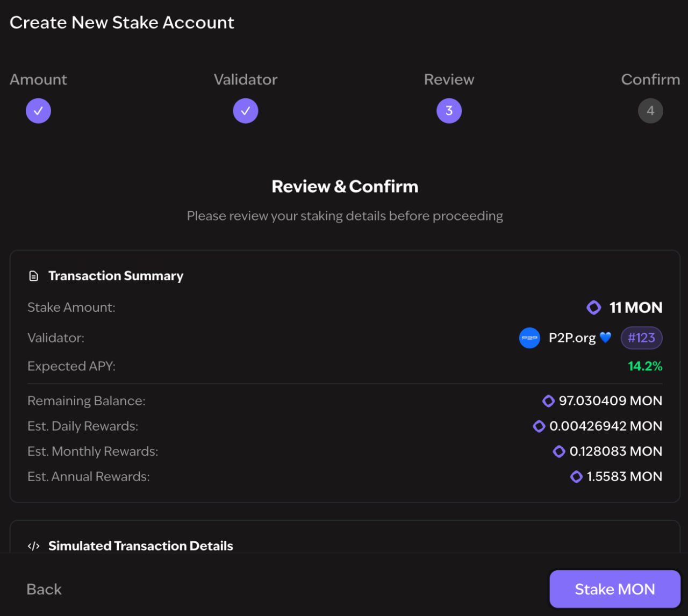Click the MON icon beside Est. Annual Rewards
Image resolution: width=688 pixels, height=616 pixels.
[x=576, y=477]
